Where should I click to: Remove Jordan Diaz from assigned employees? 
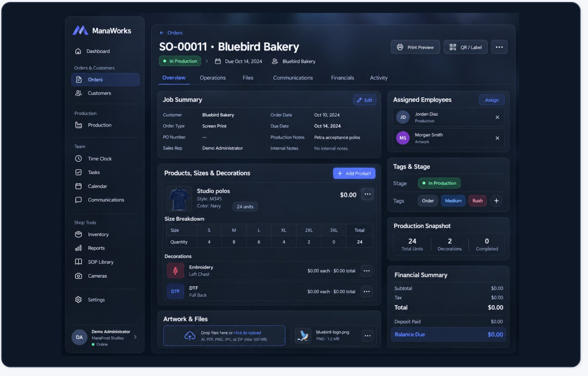(x=497, y=118)
